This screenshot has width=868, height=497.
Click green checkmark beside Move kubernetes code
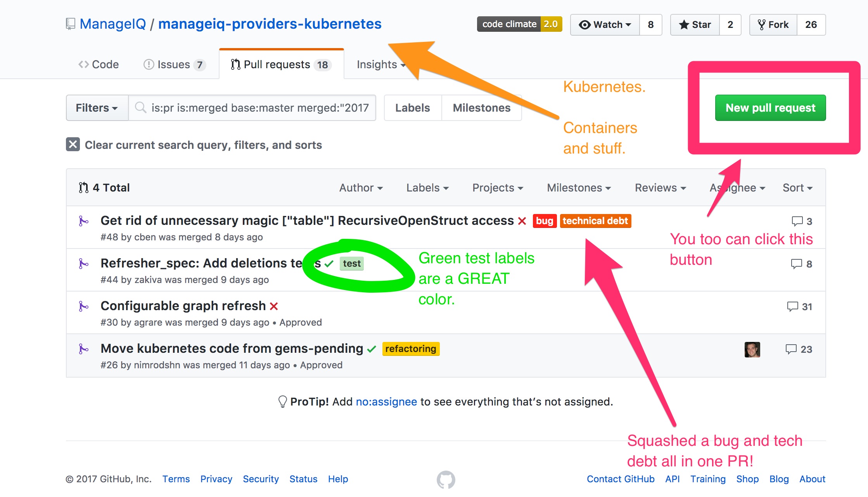[x=372, y=349]
